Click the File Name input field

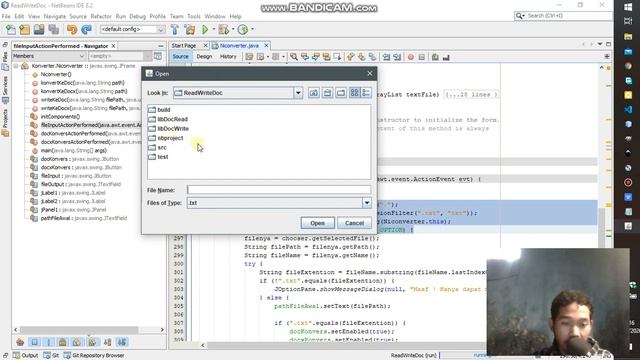point(279,190)
